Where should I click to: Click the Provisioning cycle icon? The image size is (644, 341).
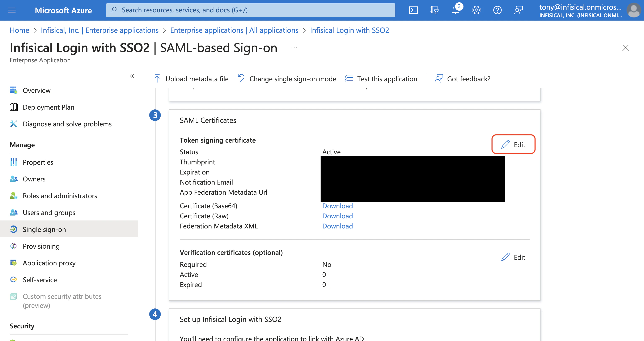pos(13,246)
